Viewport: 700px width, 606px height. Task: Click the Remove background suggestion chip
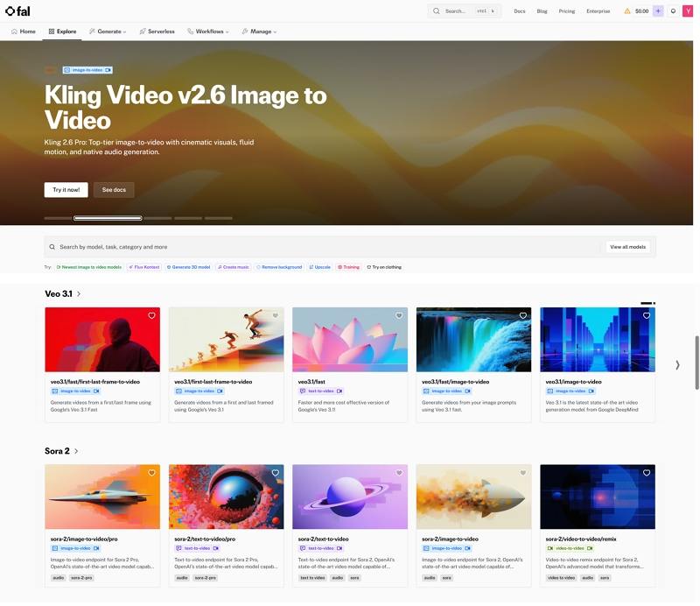coord(279,267)
